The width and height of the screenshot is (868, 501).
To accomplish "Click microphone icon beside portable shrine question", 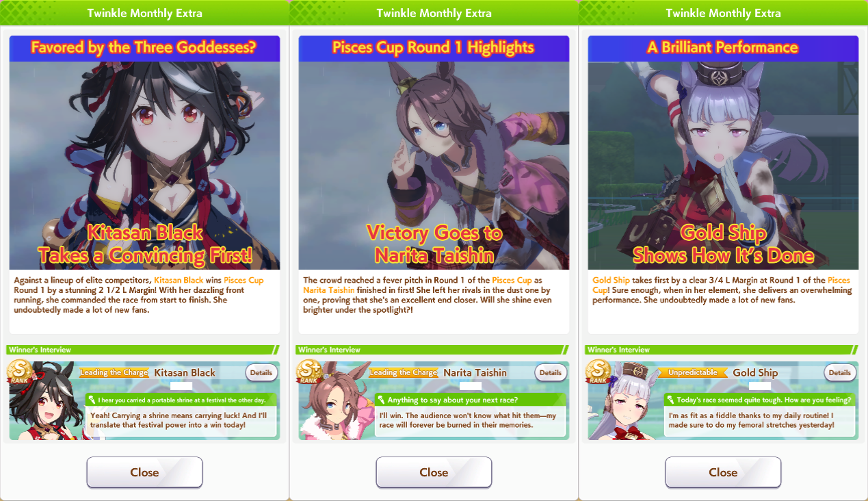I will tap(92, 400).
